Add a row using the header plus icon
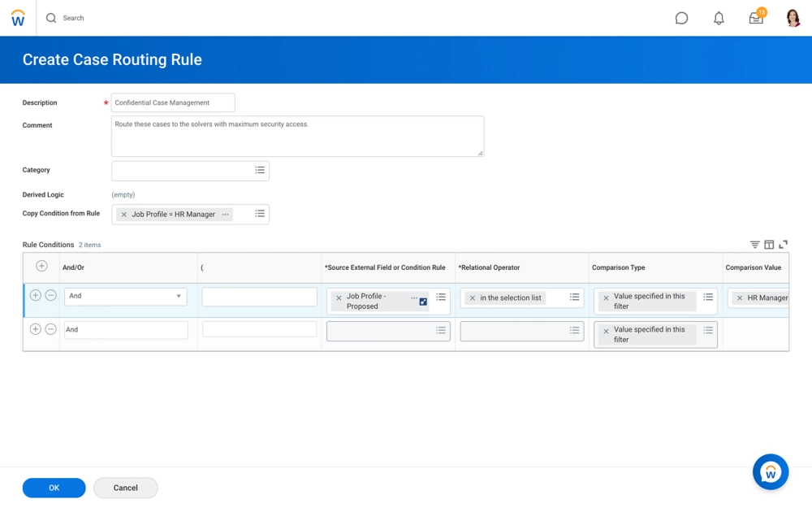This screenshot has width=812, height=508. point(41,267)
